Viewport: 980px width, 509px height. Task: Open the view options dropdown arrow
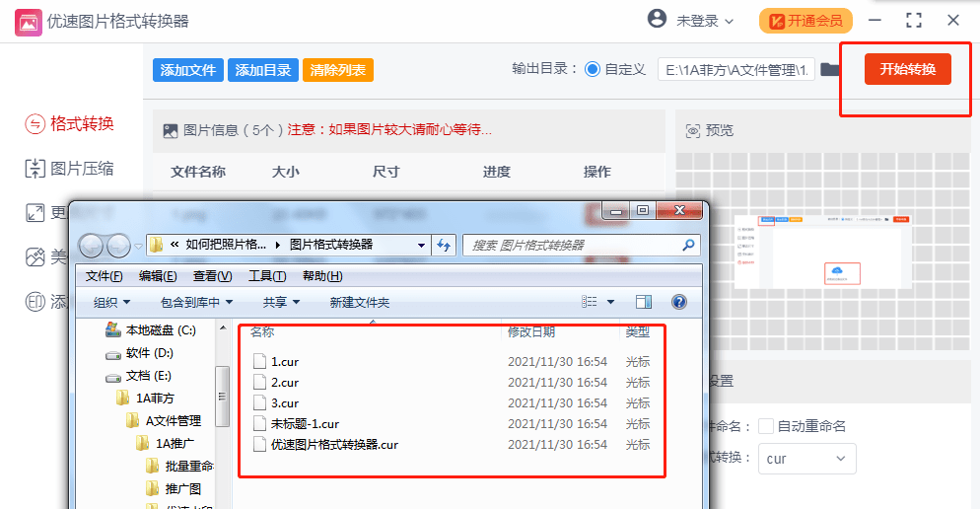(610, 302)
